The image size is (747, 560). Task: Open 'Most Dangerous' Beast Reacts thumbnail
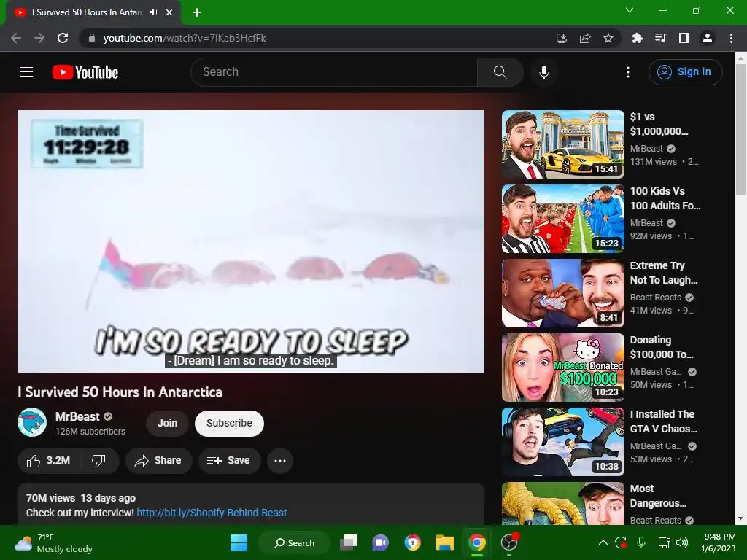pos(563,503)
